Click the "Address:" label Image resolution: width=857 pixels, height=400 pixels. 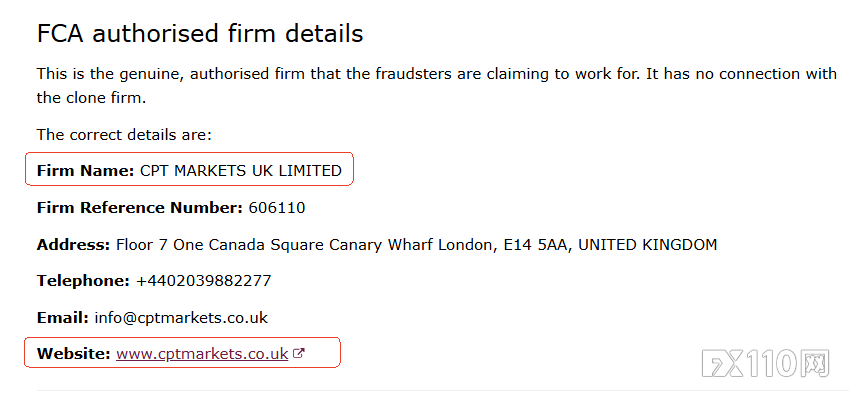click(x=73, y=245)
